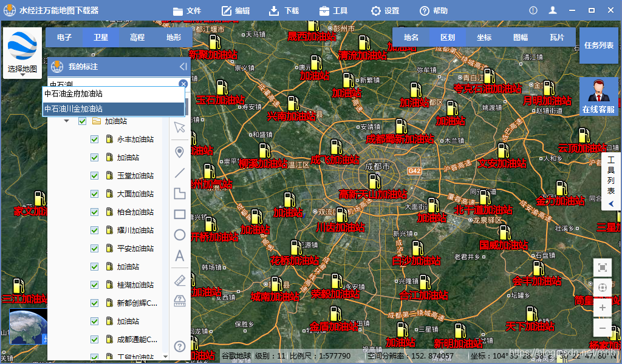Click the 成飞加油站 marker icon
This screenshot has height=364, width=622.
coord(337,147)
